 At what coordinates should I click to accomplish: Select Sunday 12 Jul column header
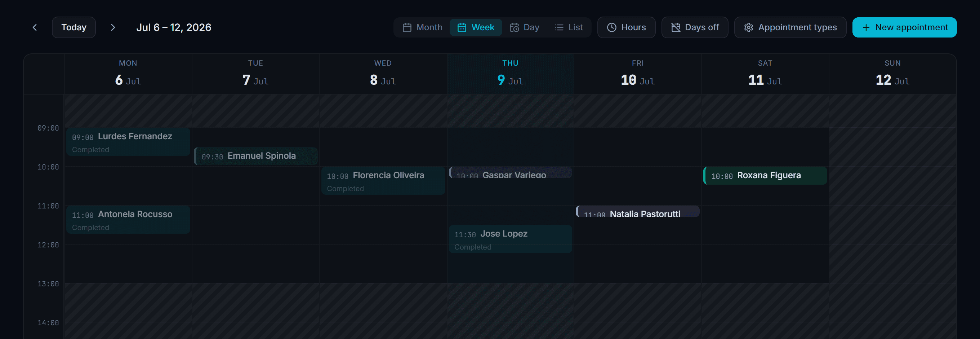click(892, 74)
